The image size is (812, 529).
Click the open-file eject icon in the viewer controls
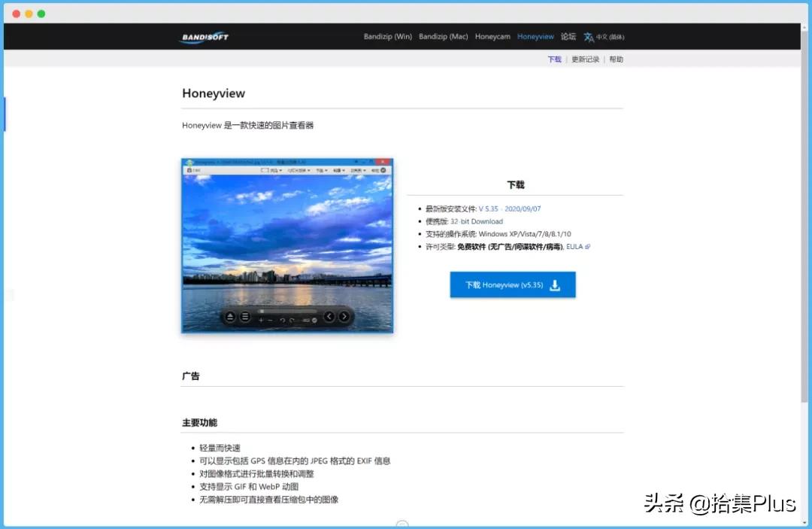pos(229,316)
